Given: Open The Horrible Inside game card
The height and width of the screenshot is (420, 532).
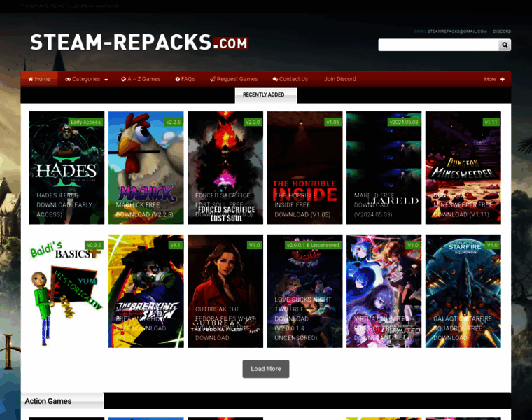Looking at the screenshot, I should click(x=304, y=167).
